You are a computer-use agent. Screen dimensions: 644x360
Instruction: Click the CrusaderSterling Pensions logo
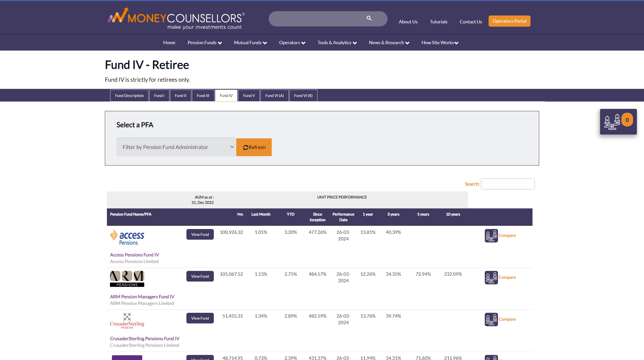(127, 321)
